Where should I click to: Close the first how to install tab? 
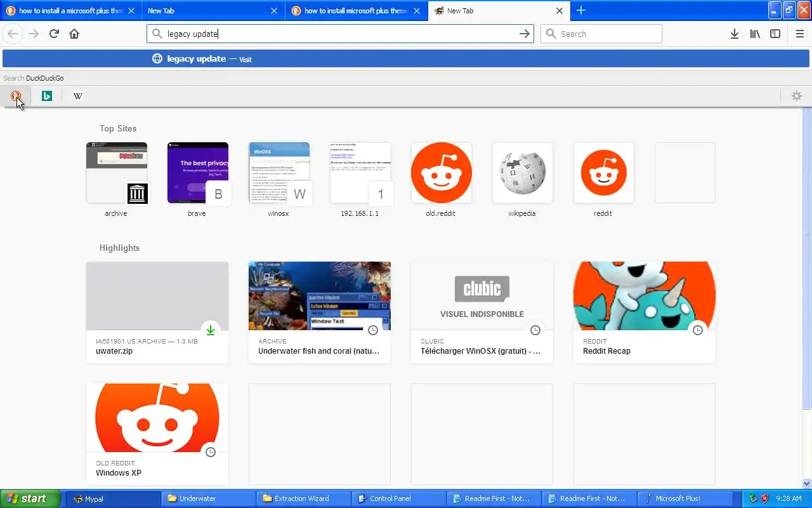[131, 11]
